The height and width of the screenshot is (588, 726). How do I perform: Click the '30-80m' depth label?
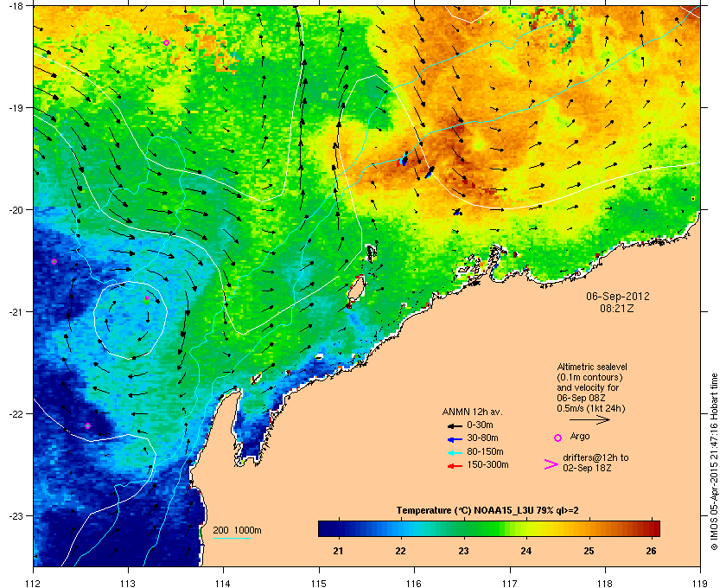pyautogui.click(x=482, y=438)
